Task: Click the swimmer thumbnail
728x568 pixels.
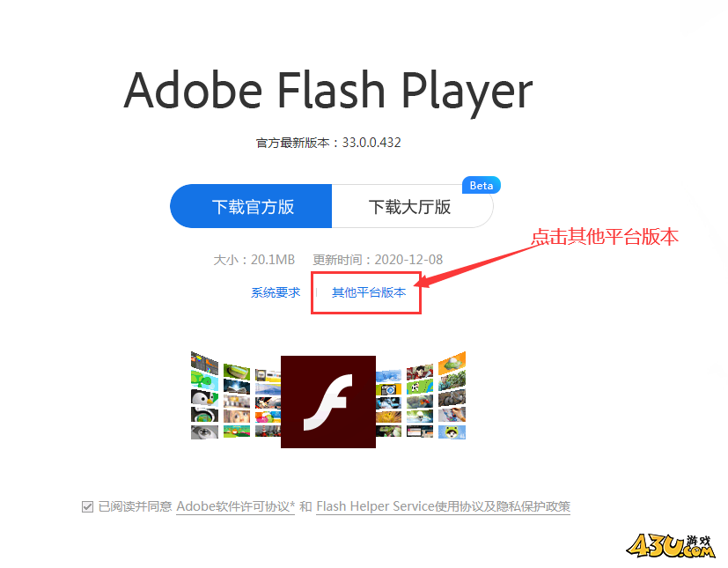Action: [x=420, y=417]
